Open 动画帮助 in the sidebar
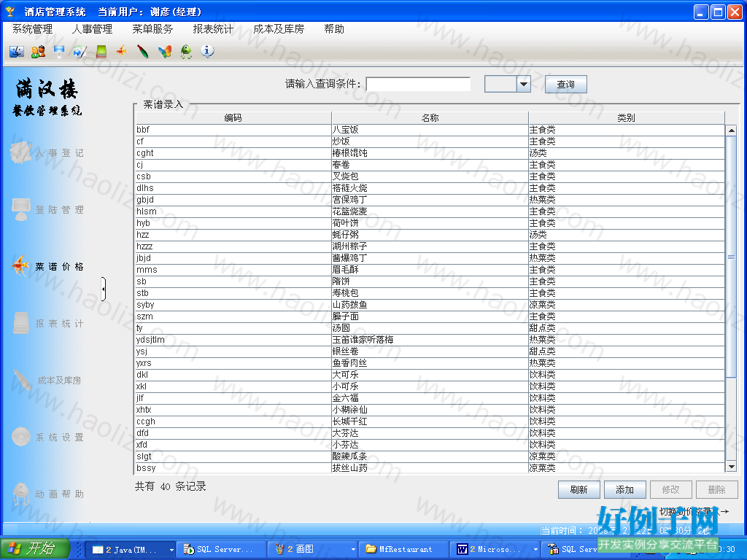The width and height of the screenshot is (747, 560). [x=47, y=494]
